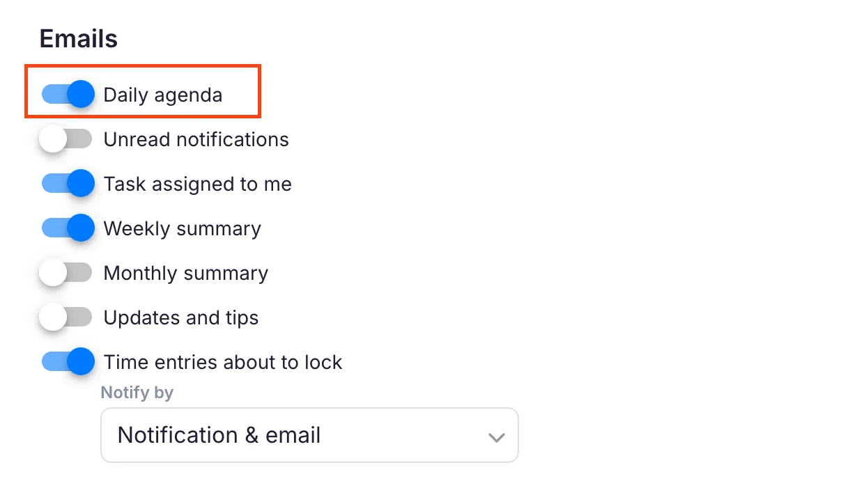Switch off the Weekly summary toggle
Image resolution: width=843 pixels, height=504 pixels.
(68, 228)
